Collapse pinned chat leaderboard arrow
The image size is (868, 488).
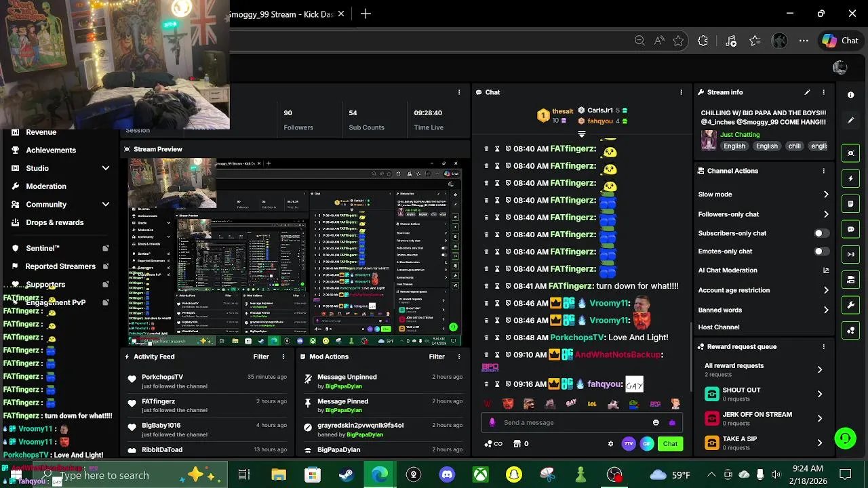(x=581, y=134)
